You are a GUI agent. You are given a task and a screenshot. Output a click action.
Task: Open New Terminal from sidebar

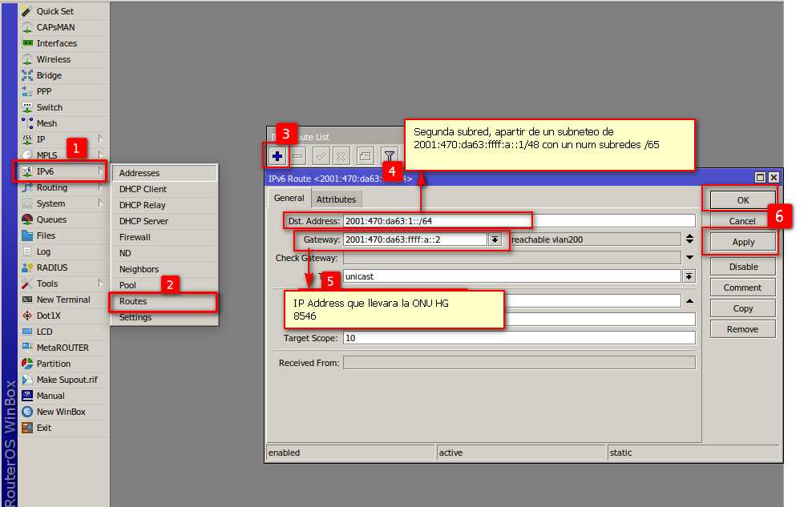point(63,300)
